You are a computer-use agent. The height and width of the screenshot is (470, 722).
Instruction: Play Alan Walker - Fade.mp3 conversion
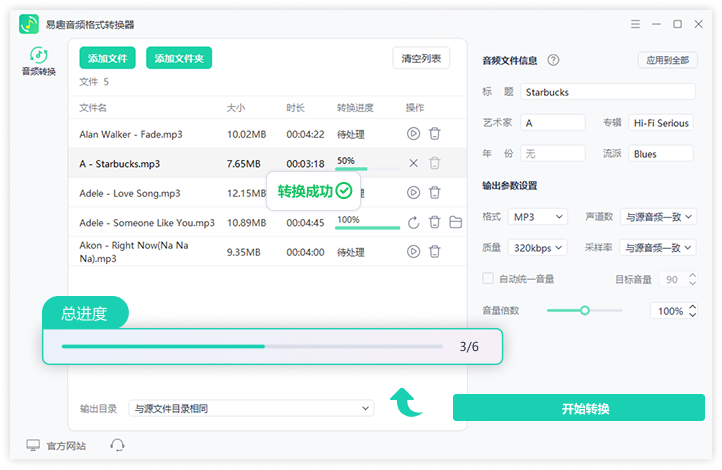(414, 134)
